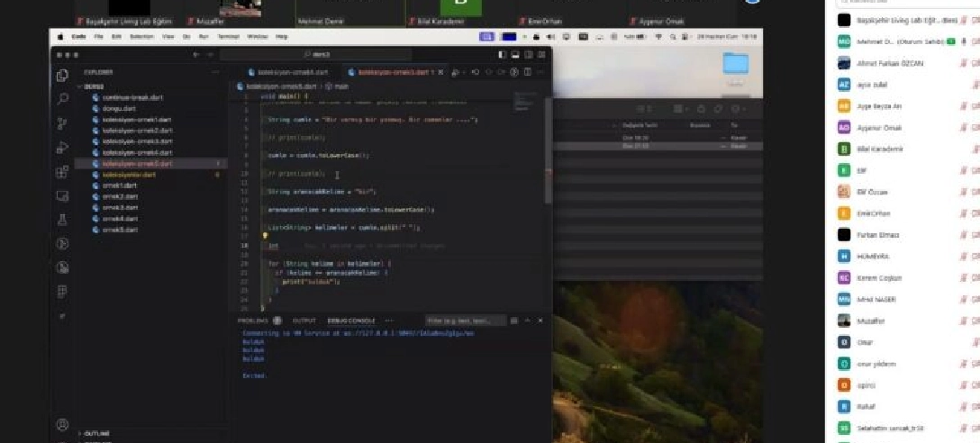980x443 pixels.
Task: Toggle the secondary side bar layout button
Action: pyautogui.click(x=528, y=55)
